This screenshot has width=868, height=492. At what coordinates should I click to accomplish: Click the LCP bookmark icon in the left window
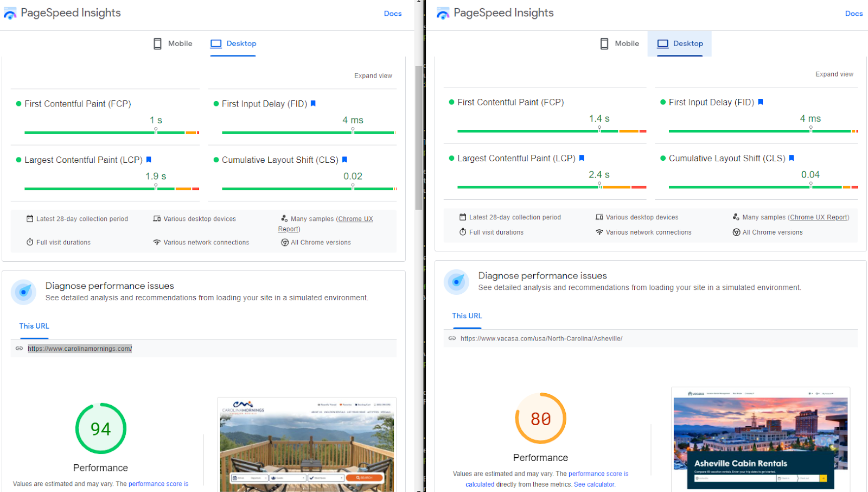149,160
